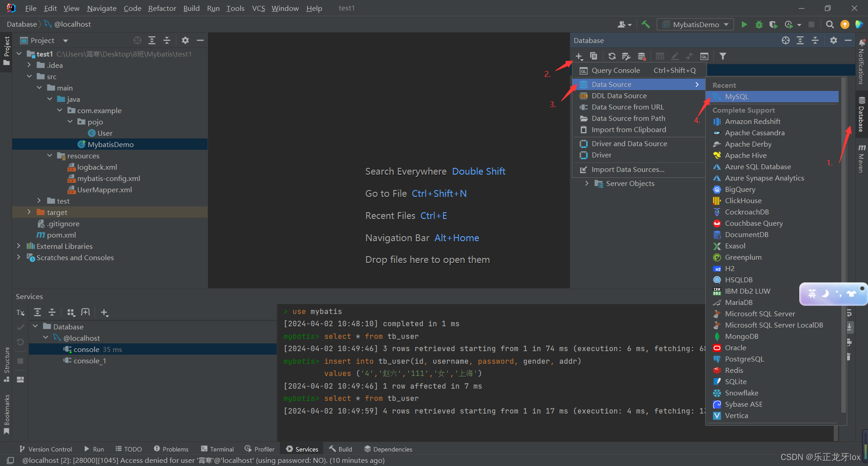Expand the target folder
868x466 pixels.
pyautogui.click(x=29, y=212)
